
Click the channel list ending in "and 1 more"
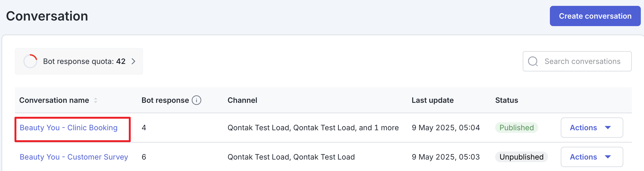click(x=313, y=128)
